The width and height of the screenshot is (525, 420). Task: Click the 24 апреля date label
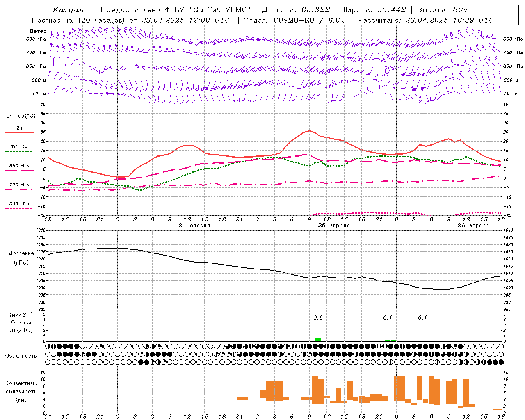click(194, 226)
